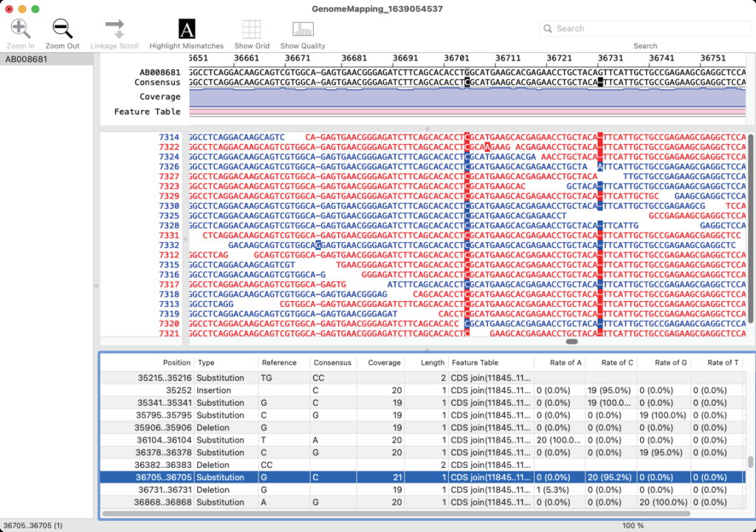Toggle the Linkage Scroll icon
This screenshot has height=532, width=756.
[x=114, y=29]
